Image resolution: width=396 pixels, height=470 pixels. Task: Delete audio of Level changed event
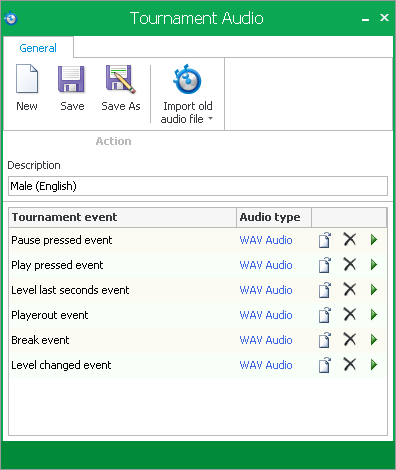(350, 365)
